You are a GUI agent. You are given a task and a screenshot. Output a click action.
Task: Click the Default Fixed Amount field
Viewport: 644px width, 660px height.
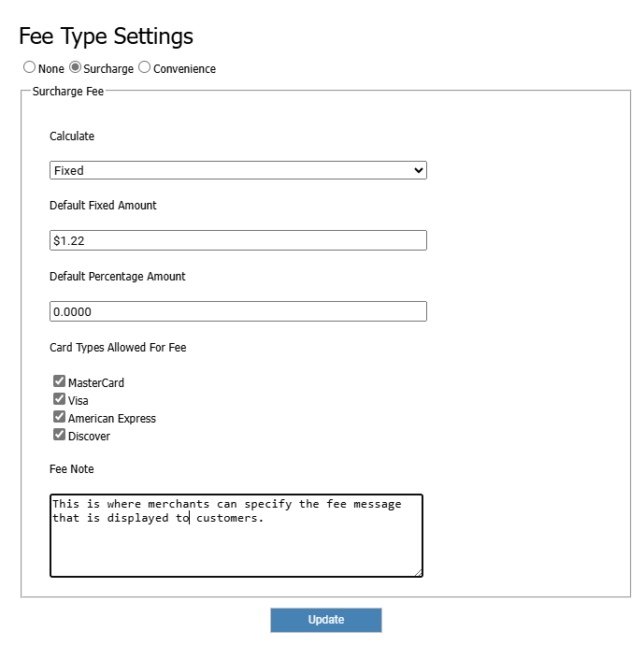pos(237,240)
